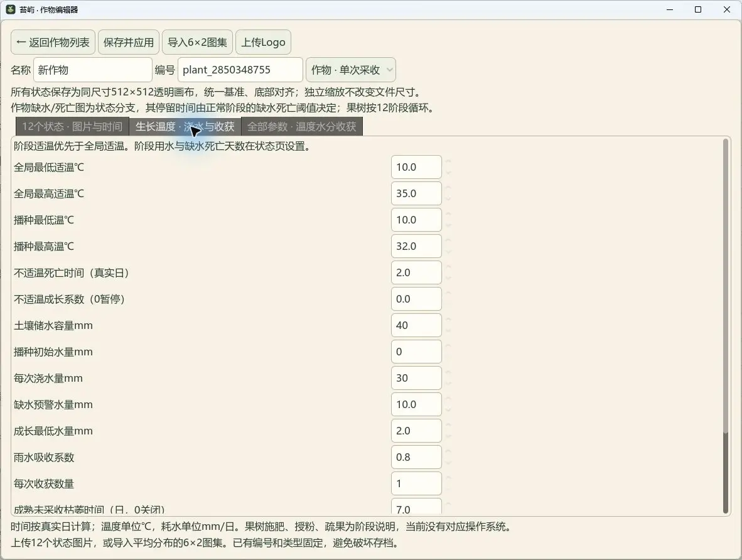This screenshot has height=560, width=742.
Task: Click the vertical scrollbar in parameter panel
Action: tap(726, 326)
